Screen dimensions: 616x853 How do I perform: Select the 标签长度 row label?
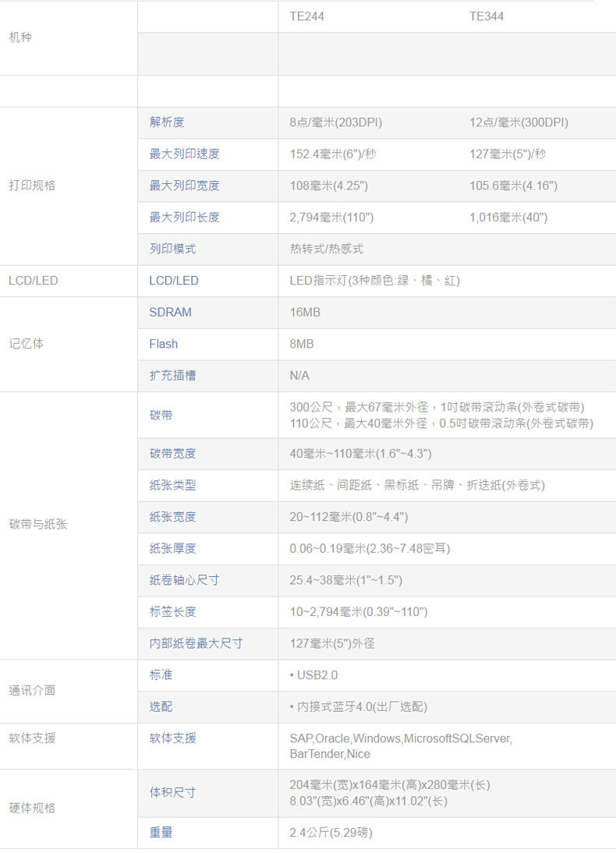tap(172, 611)
